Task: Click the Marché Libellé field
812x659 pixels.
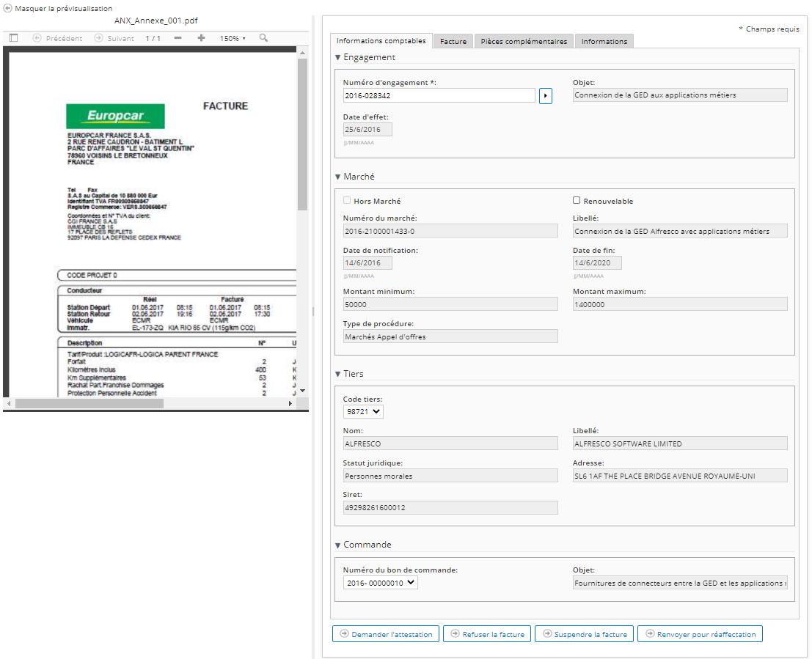Action: point(680,231)
